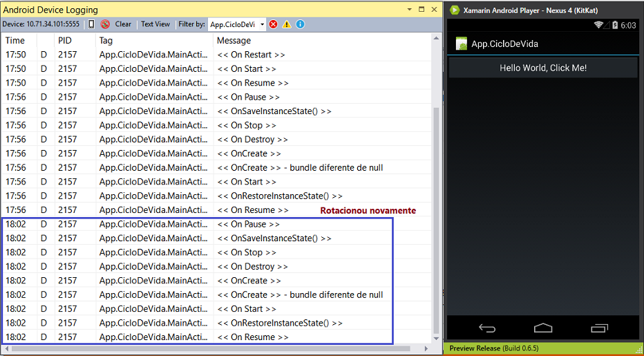
Task: Sort by the Time column header
Action: pyautogui.click(x=15, y=41)
